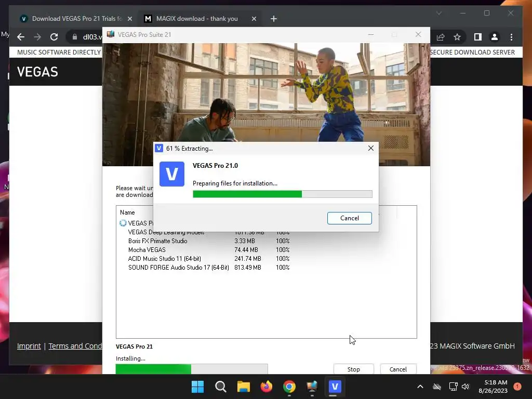Click the 3.33 MB size value
This screenshot has height=399, width=532.
[244, 241]
